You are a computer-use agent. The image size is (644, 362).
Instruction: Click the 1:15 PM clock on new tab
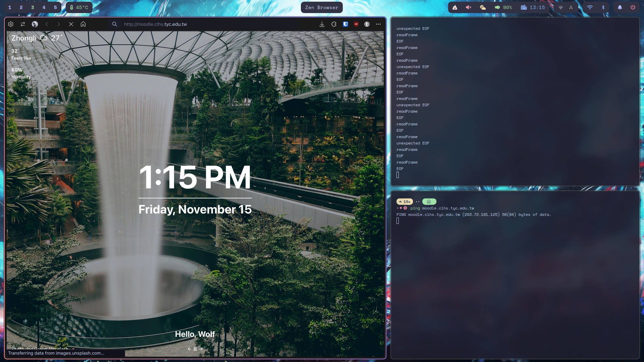pyautogui.click(x=195, y=177)
